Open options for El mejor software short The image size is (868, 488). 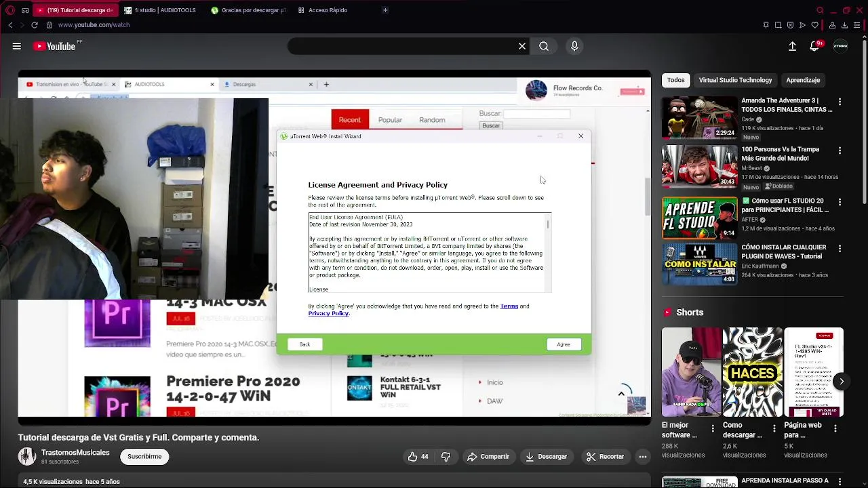(713, 428)
